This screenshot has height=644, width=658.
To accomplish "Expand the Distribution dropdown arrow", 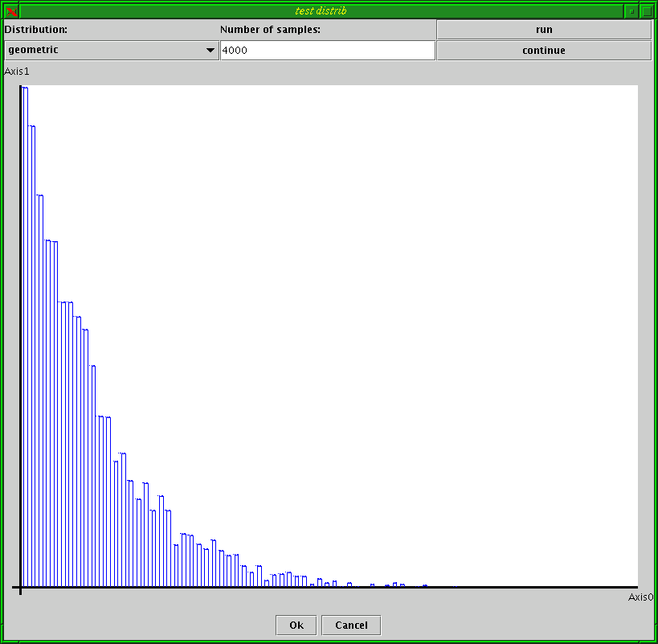I will 210,51.
